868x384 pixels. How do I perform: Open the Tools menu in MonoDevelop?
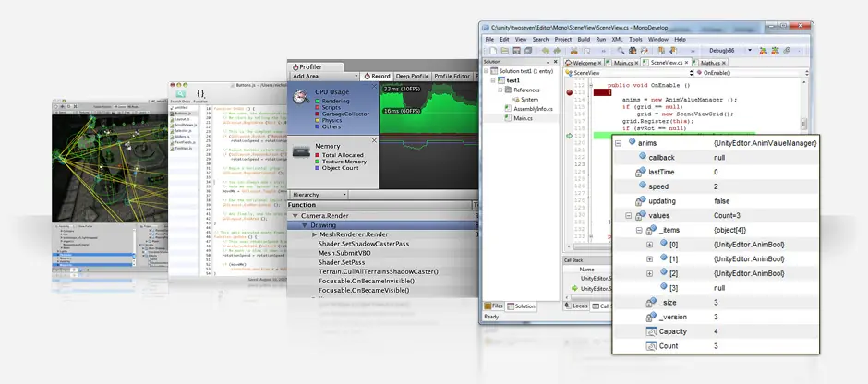click(635, 40)
